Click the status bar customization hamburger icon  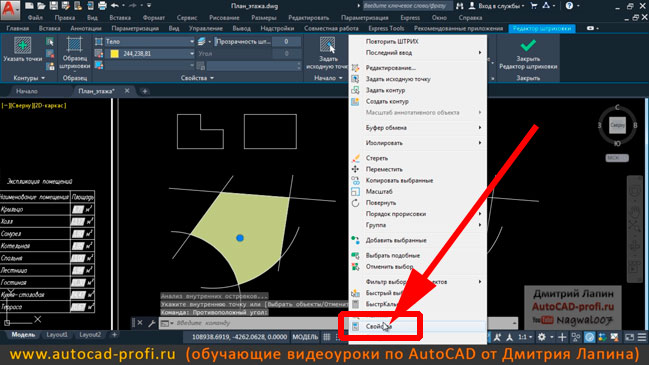click(642, 337)
